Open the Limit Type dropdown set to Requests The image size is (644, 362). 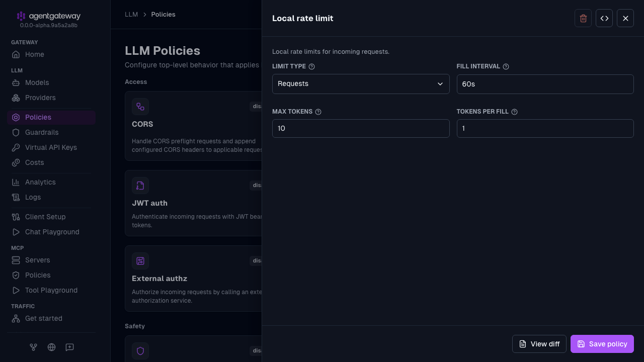coord(361,84)
